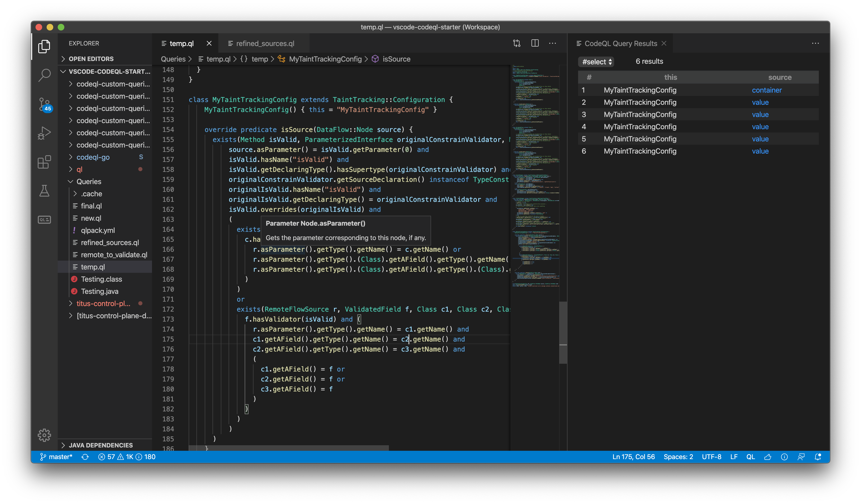Click the editor horizontal scrollbar thumb

pyautogui.click(x=289, y=448)
